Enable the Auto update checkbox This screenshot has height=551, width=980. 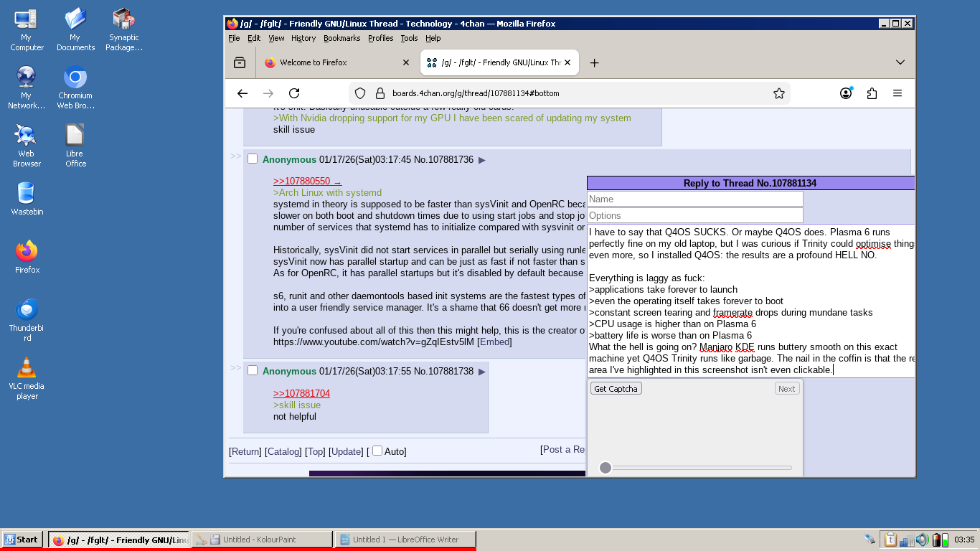coord(377,451)
